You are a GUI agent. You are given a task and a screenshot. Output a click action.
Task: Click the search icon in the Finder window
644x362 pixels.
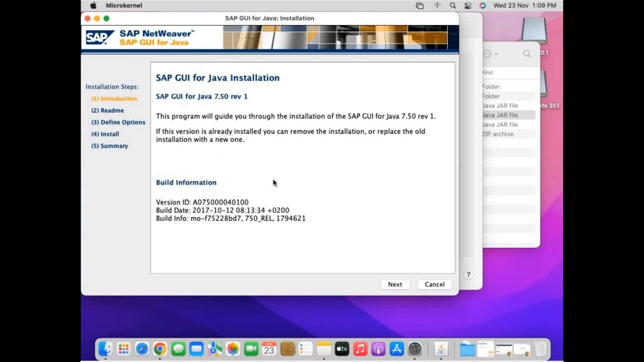(527, 54)
